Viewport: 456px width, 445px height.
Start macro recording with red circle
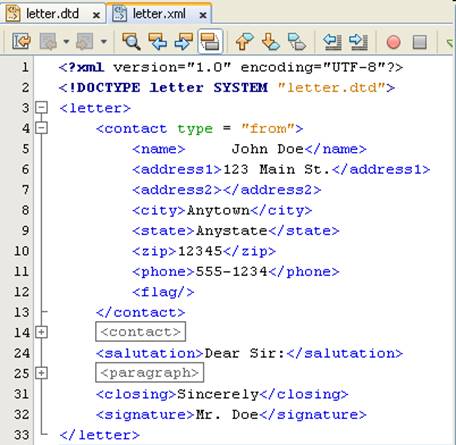pos(393,42)
